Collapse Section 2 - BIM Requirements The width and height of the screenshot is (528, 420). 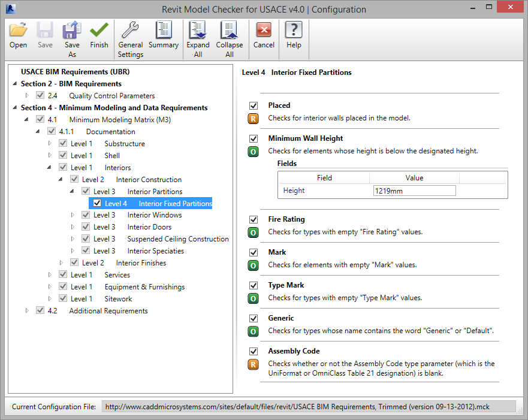[14, 84]
